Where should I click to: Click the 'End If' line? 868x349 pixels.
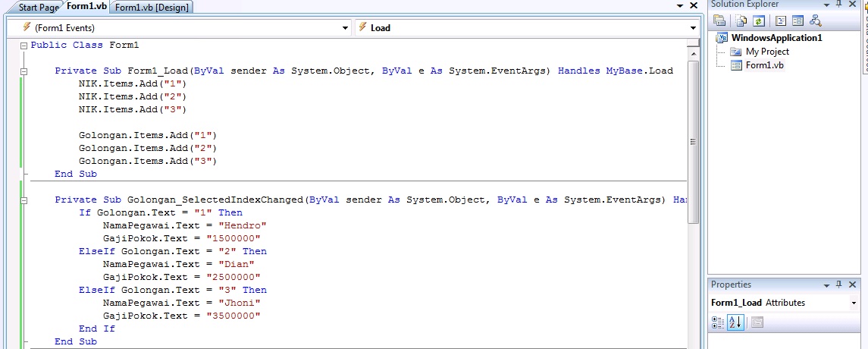click(x=97, y=329)
